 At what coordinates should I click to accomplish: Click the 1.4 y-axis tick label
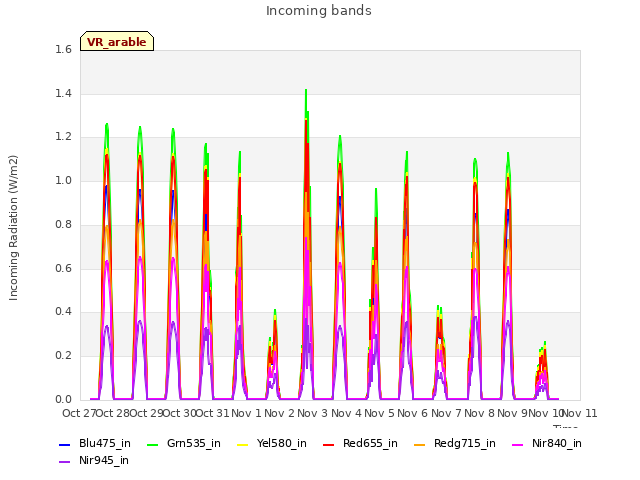pyautogui.click(x=63, y=93)
